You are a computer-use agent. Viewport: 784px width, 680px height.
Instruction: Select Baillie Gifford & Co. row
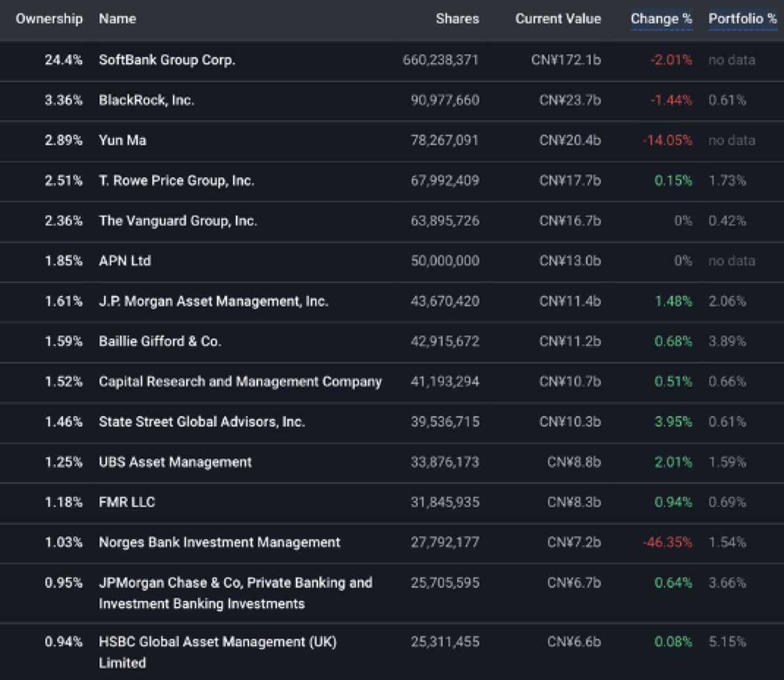pos(392,342)
